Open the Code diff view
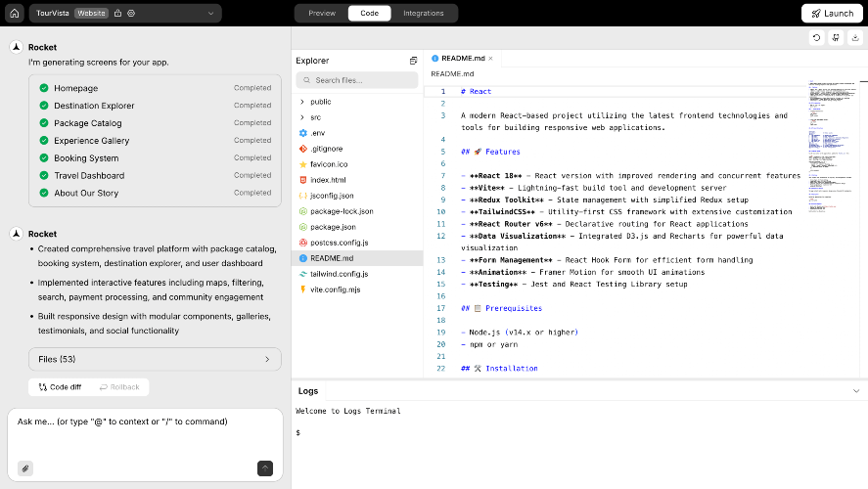This screenshot has width=868, height=489. point(60,387)
